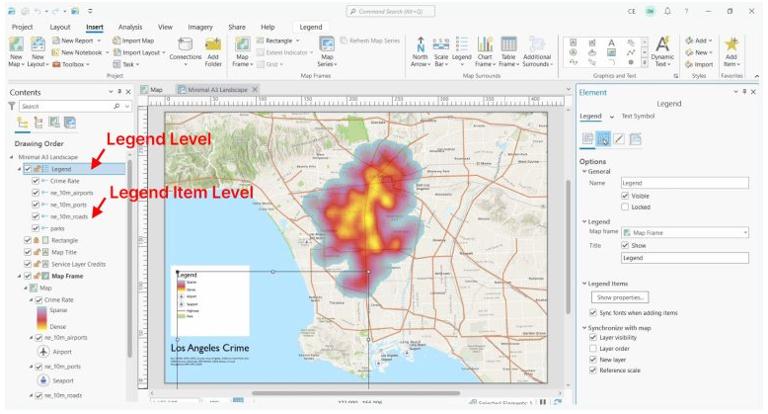Switch to Text Symbol tab
The height and width of the screenshot is (414, 768).
[x=638, y=116]
